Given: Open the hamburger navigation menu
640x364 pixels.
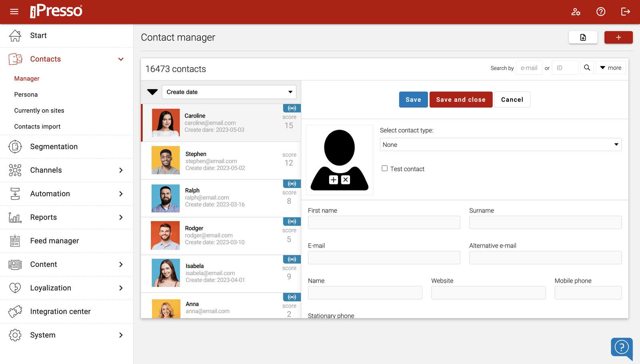Looking at the screenshot, I should (14, 12).
